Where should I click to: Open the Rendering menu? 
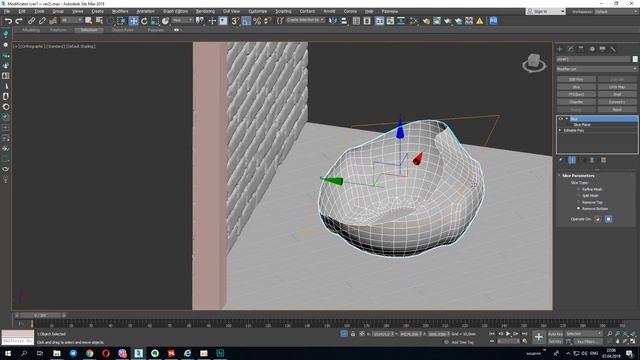pos(205,11)
